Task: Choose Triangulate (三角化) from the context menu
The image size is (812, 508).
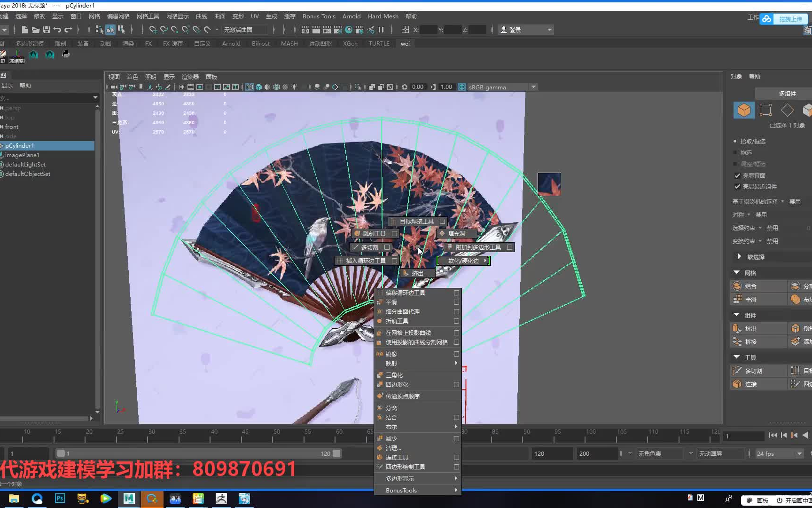Action: coord(394,375)
